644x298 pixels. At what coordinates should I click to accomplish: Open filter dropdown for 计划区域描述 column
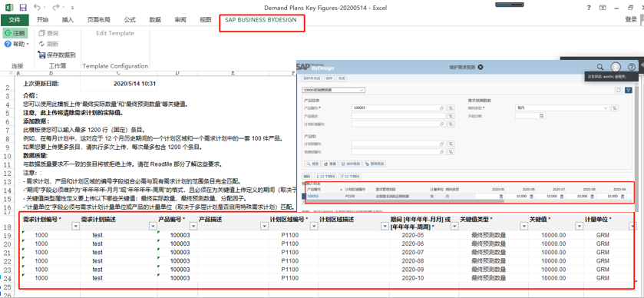(385, 226)
